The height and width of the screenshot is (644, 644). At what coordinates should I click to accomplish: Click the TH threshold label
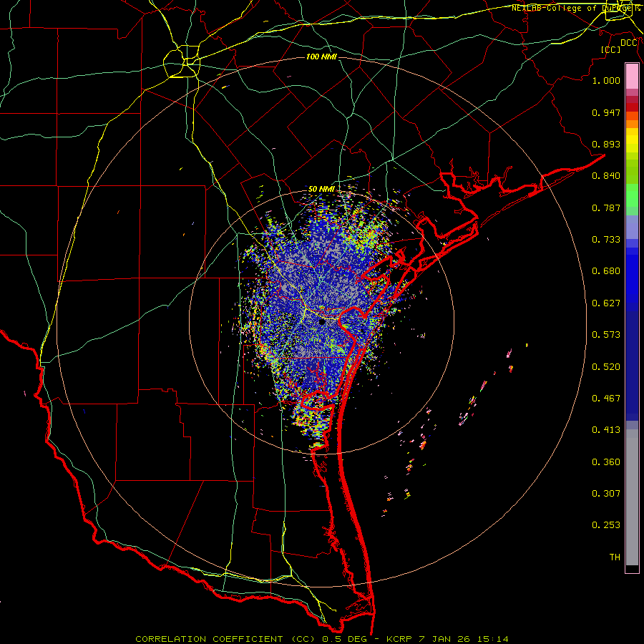[615, 557]
